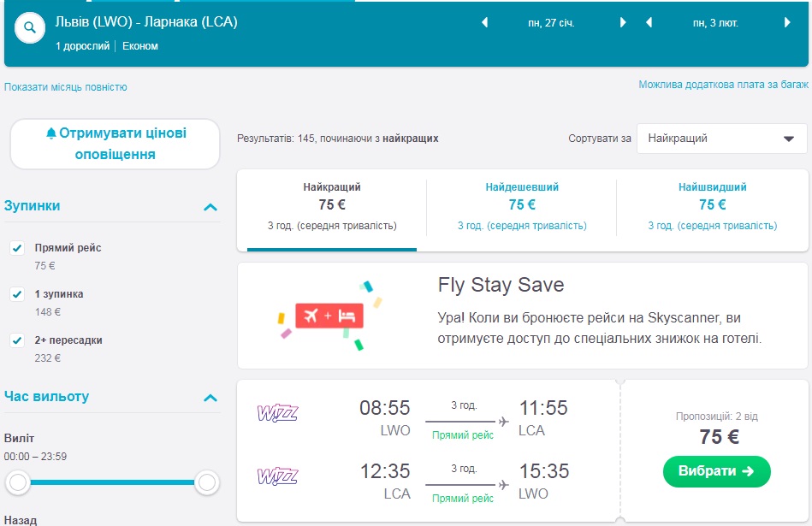The image size is (812, 526).
Task: Switch to the Найшвидший tab
Action: point(712,206)
